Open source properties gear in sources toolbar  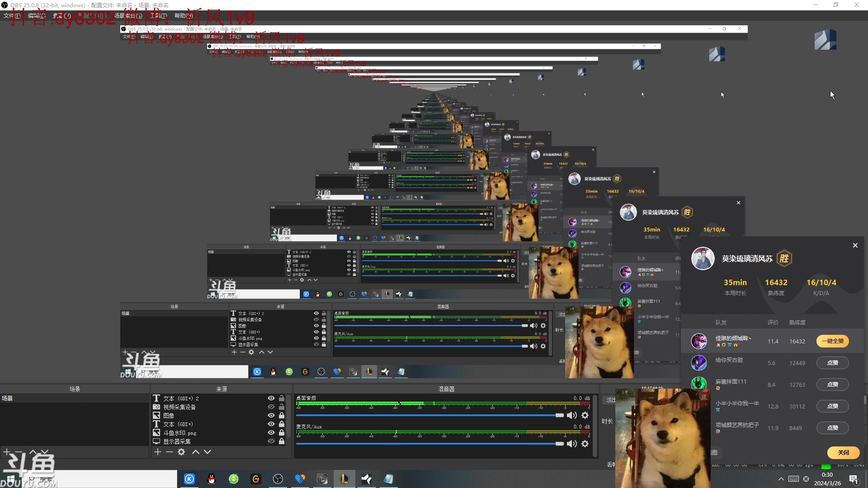pyautogui.click(x=181, y=452)
